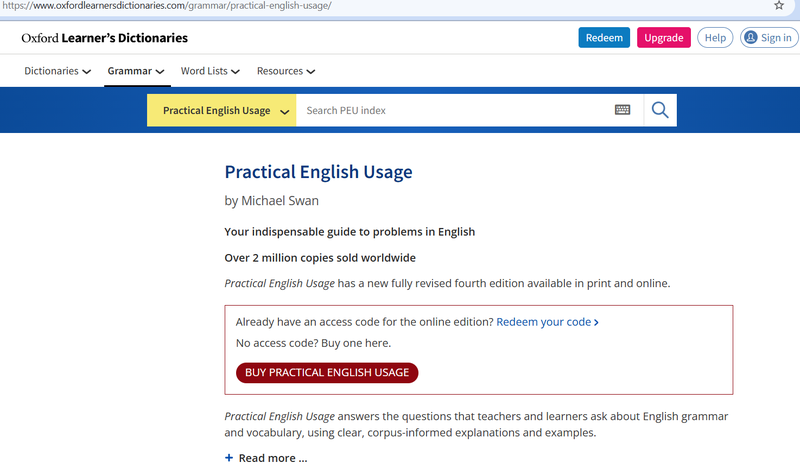Click the Help button
This screenshot has height=469, width=800.
715,38
